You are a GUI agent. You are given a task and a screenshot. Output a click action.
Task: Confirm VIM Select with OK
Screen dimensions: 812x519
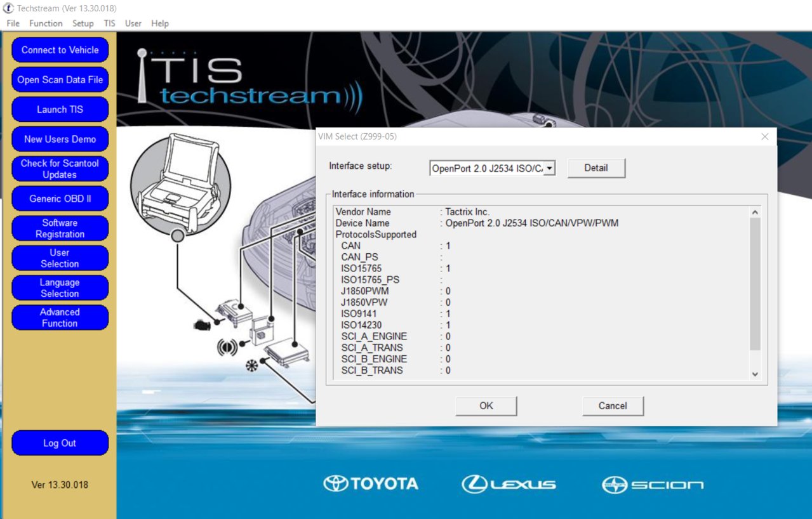pyautogui.click(x=486, y=406)
